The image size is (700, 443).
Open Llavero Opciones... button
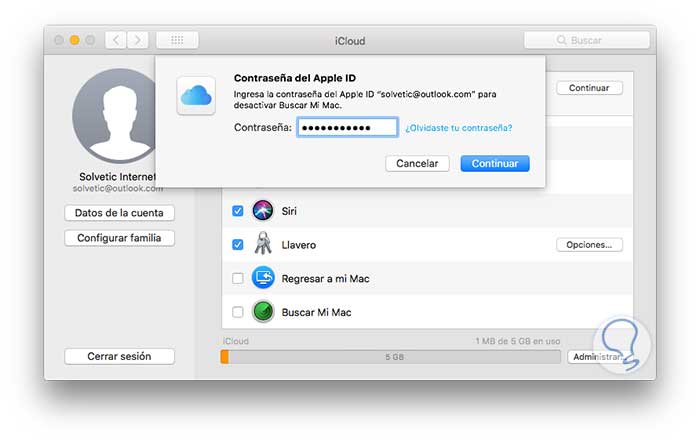click(589, 245)
